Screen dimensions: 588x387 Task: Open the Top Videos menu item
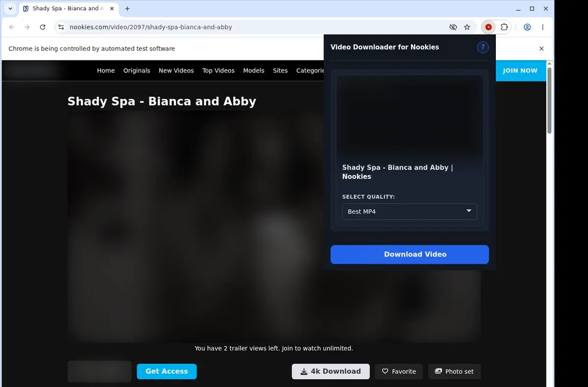coord(219,71)
